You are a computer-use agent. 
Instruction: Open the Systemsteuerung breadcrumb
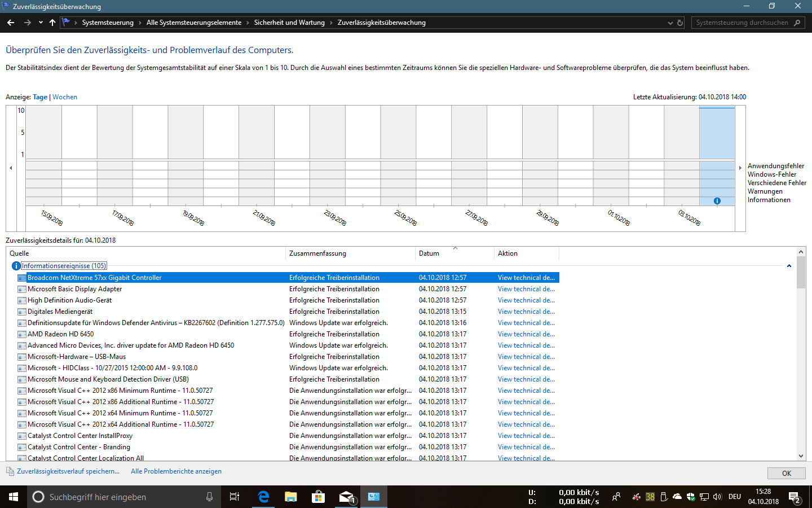(x=108, y=23)
